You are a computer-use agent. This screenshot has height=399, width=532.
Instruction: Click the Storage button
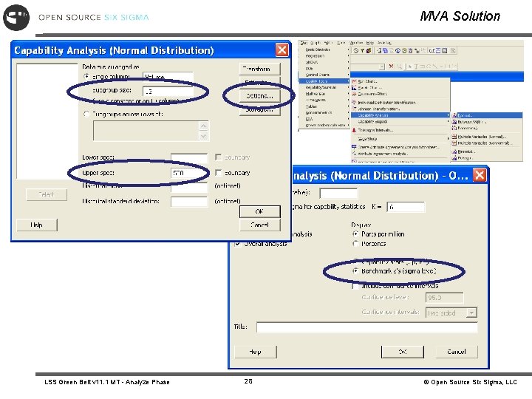(259, 110)
